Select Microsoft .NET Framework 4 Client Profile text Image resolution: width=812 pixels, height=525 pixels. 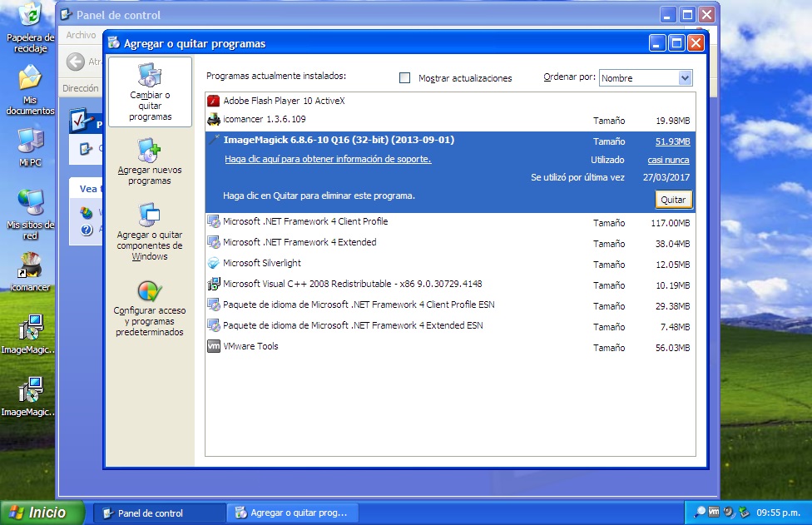(x=305, y=221)
